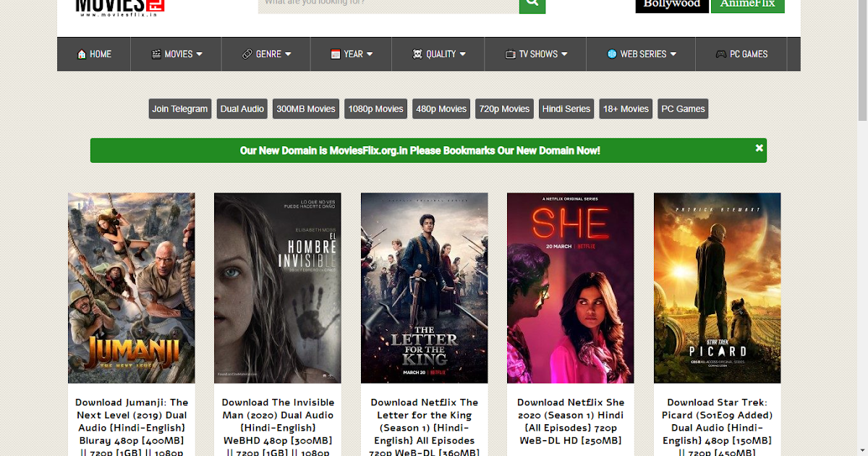Viewport: 868px width, 456px height.
Task: Open the Bollywood button
Action: tap(672, 6)
